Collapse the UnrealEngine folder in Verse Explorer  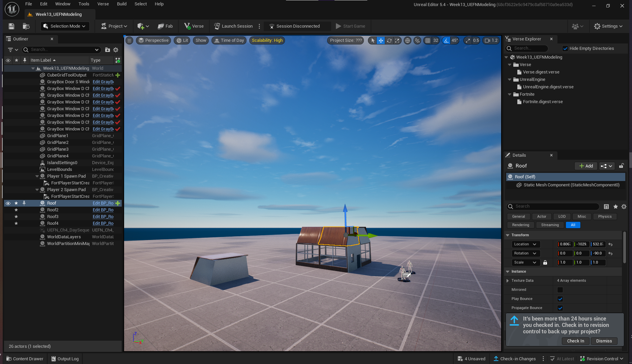coord(510,80)
